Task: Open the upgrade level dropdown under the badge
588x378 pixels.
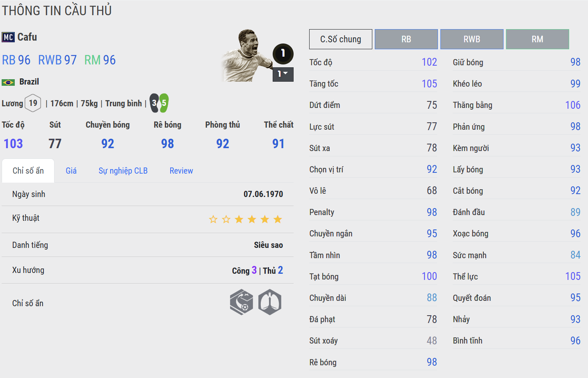Action: point(283,74)
